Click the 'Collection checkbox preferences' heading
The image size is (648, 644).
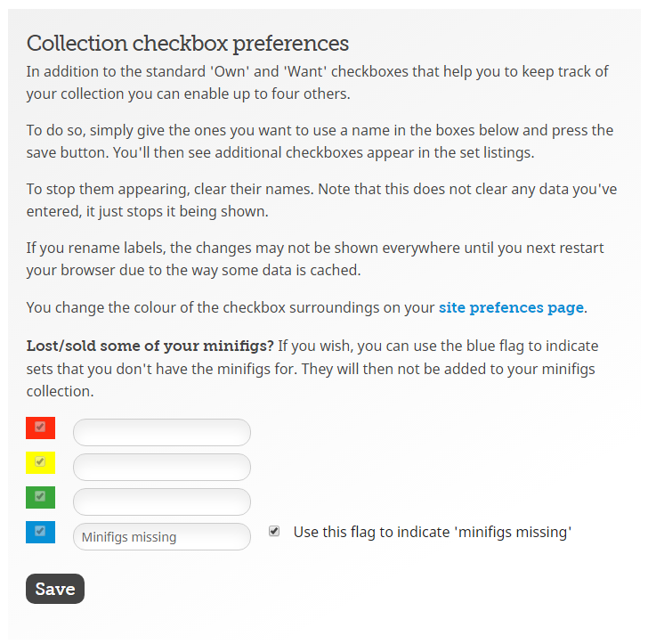pos(188,43)
